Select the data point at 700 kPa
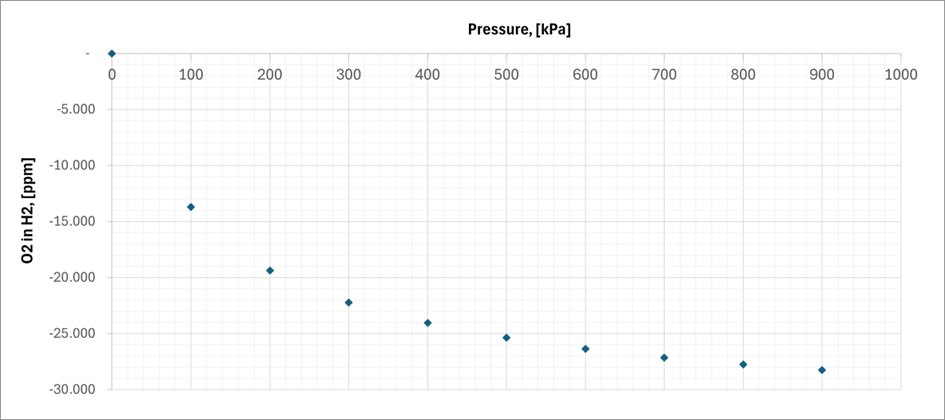The image size is (945, 420). (x=664, y=358)
